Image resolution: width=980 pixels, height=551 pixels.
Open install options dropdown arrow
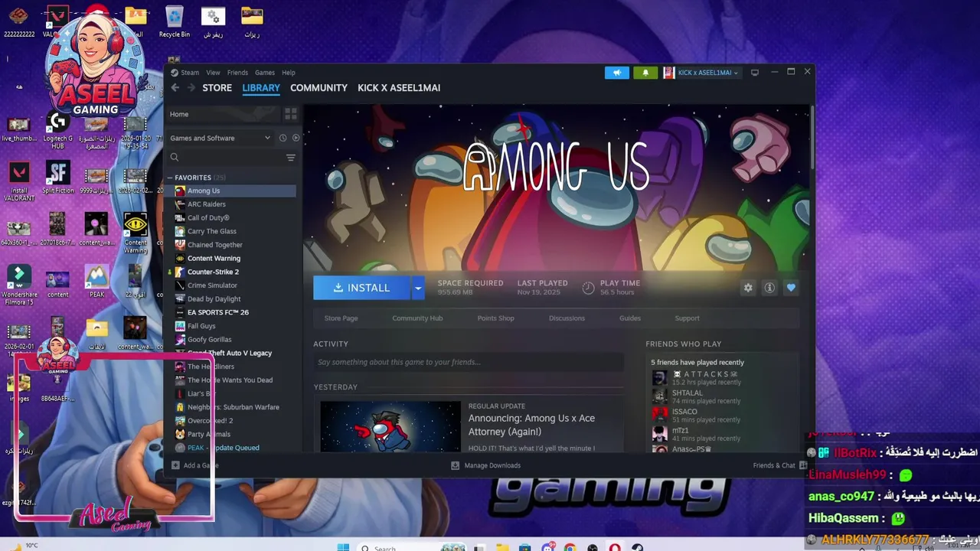[418, 288]
